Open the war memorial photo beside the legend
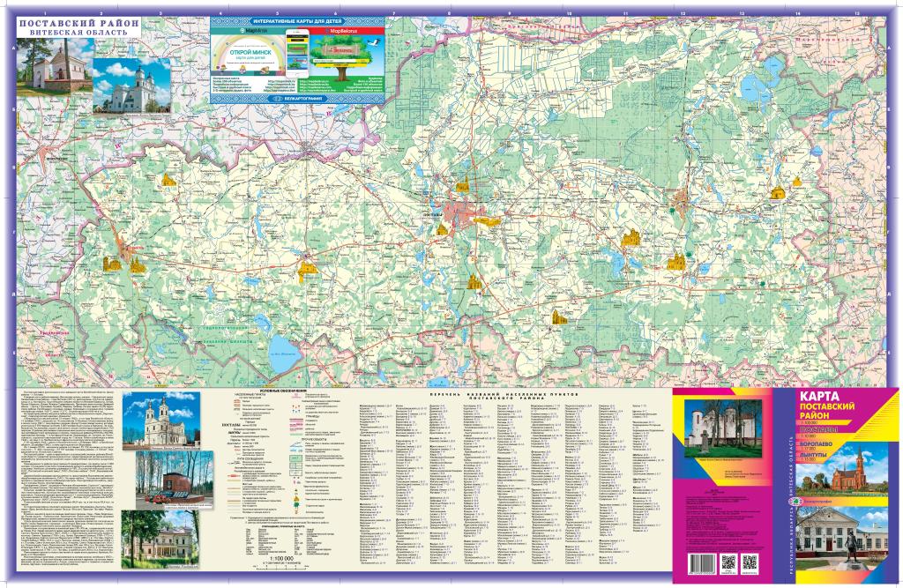This screenshot has height=588, width=903. tap(174, 477)
